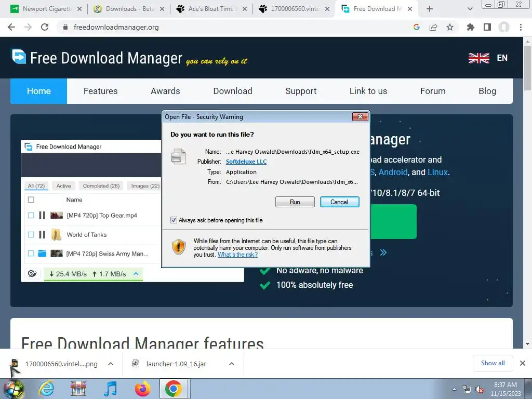
Task: Open the What's the risk? link
Action: click(x=237, y=255)
